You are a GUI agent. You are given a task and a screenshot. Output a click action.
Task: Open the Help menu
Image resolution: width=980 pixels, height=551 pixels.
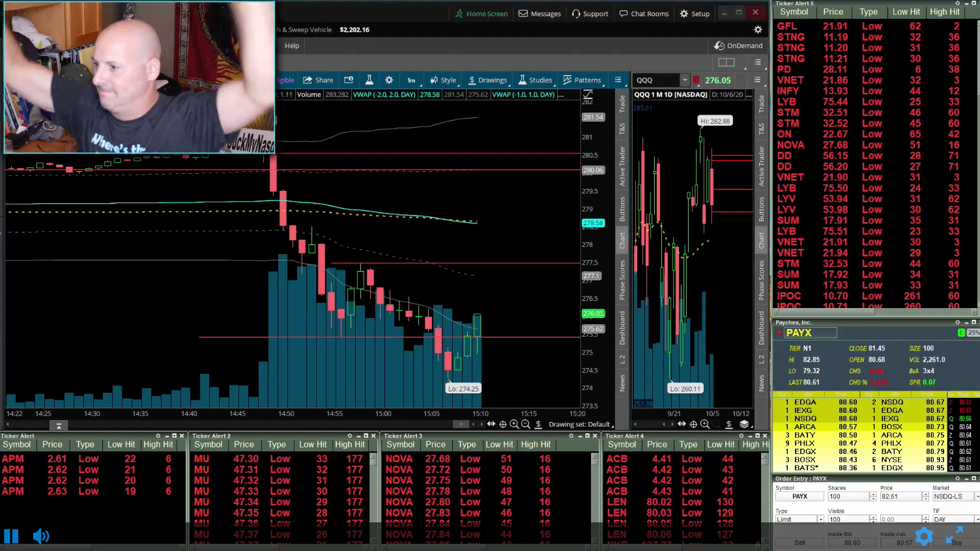292,46
